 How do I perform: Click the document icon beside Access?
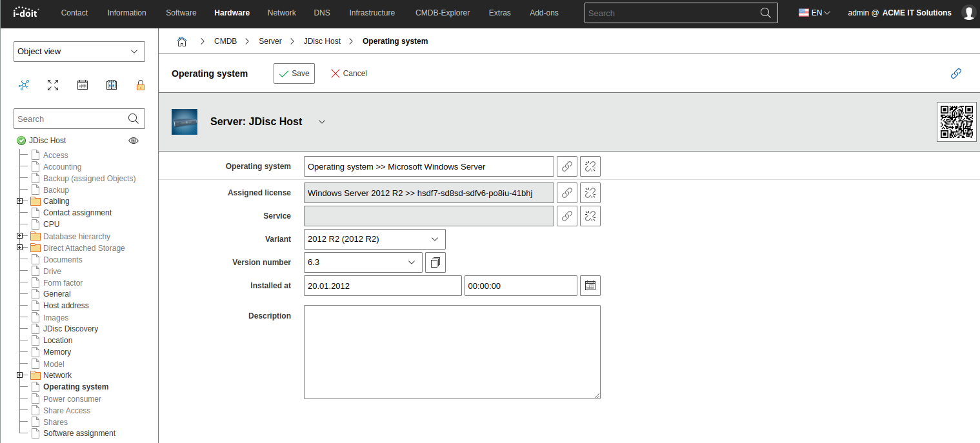[35, 155]
